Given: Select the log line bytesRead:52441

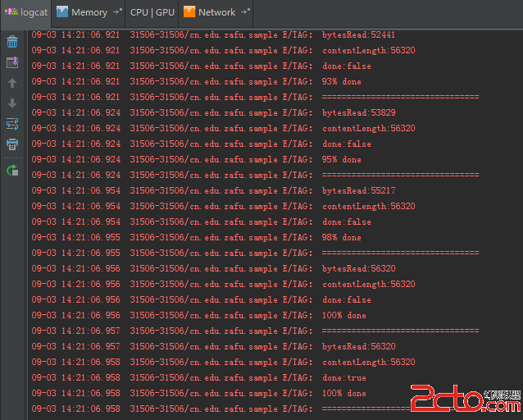Looking at the screenshot, I should [x=213, y=34].
